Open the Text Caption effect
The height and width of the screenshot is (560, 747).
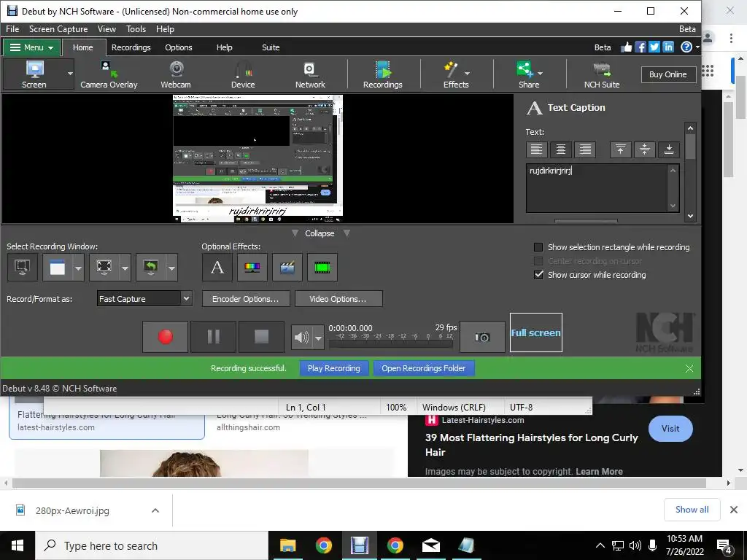217,267
